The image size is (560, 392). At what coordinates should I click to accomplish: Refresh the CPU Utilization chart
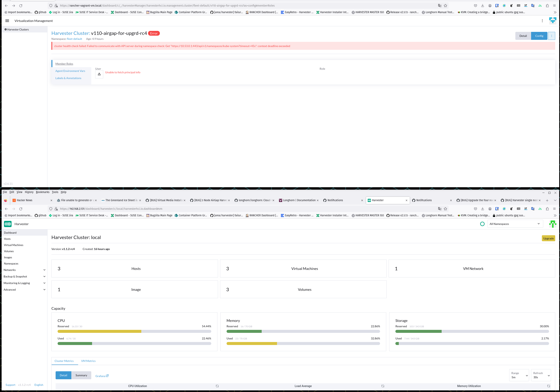click(x=217, y=386)
